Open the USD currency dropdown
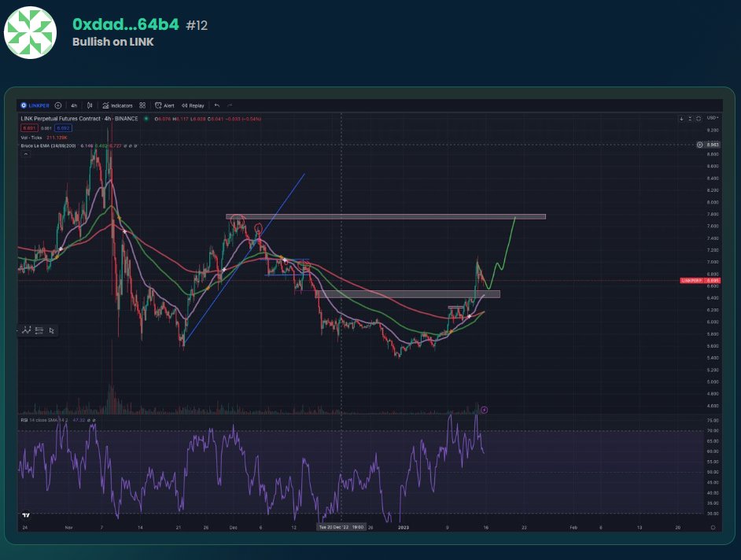Screen dimensions: 741x560 click(x=713, y=118)
